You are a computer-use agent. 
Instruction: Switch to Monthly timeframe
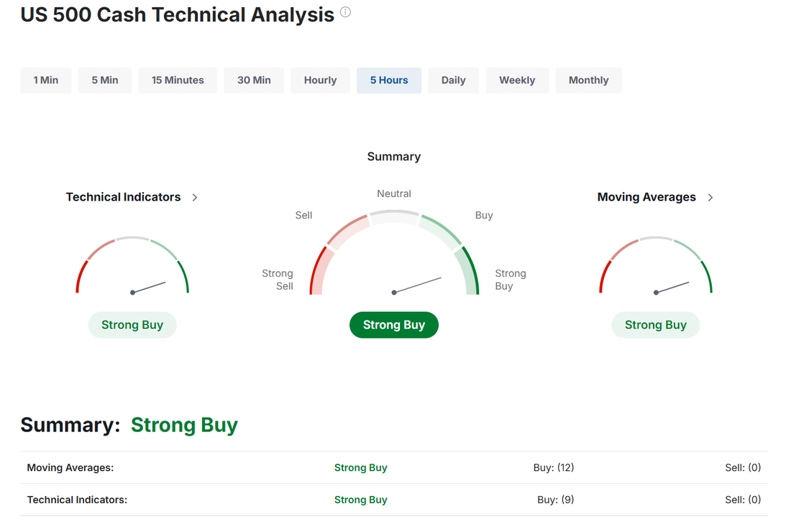(x=589, y=81)
